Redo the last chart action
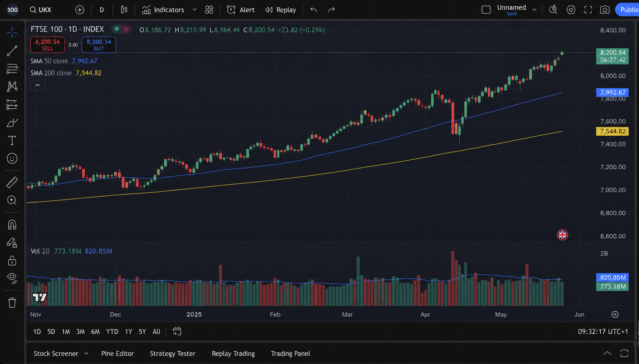This screenshot has height=364, width=639. 331,10
